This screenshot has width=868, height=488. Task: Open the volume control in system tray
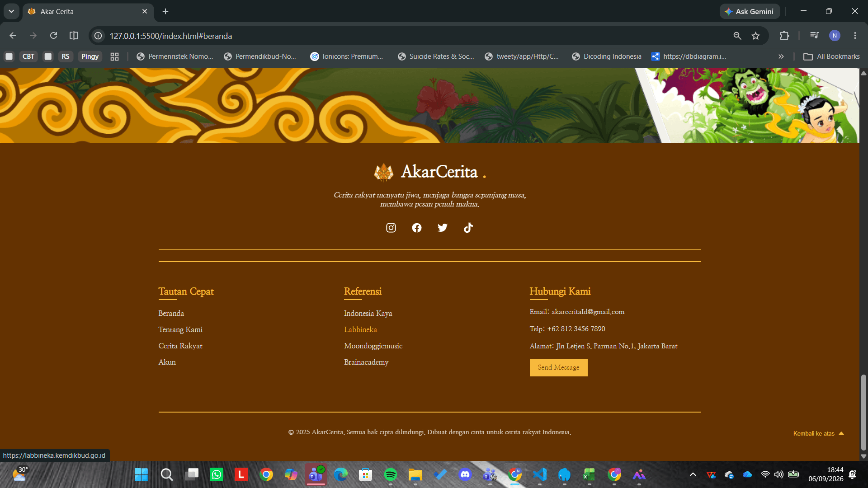pos(778,474)
